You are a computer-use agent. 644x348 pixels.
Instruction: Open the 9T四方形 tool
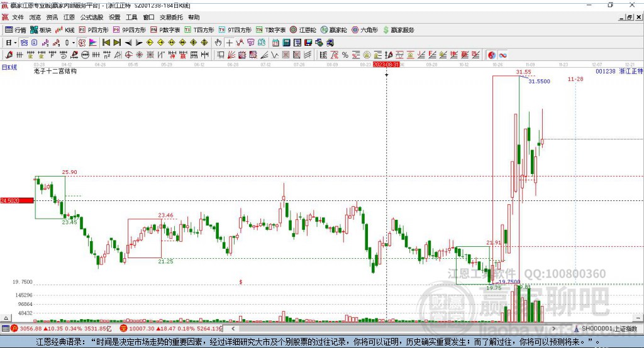[235, 30]
